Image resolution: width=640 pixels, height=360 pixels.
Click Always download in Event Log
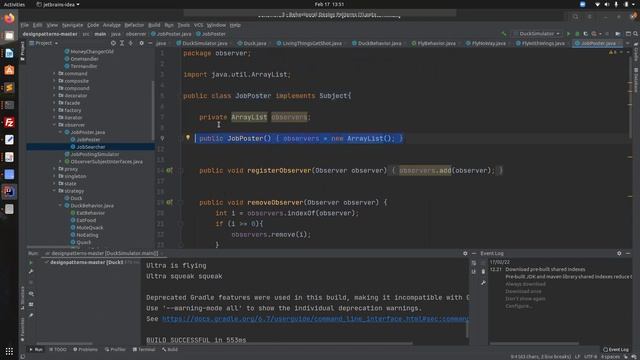(x=525, y=284)
